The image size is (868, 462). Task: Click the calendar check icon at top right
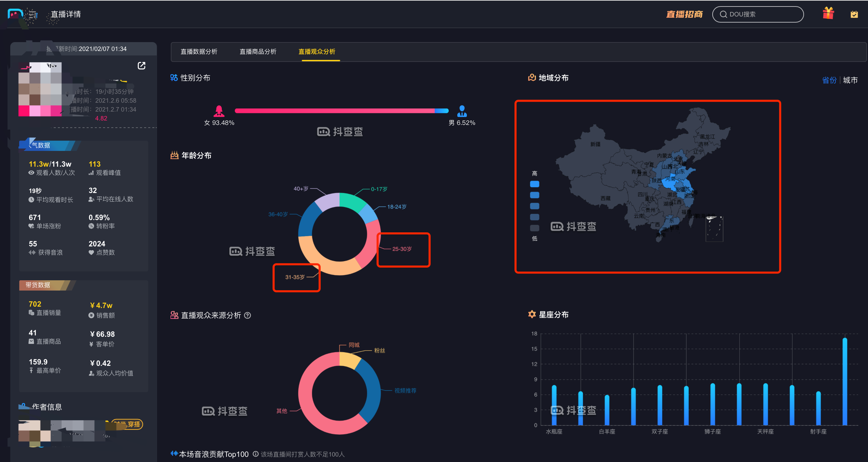coord(855,14)
